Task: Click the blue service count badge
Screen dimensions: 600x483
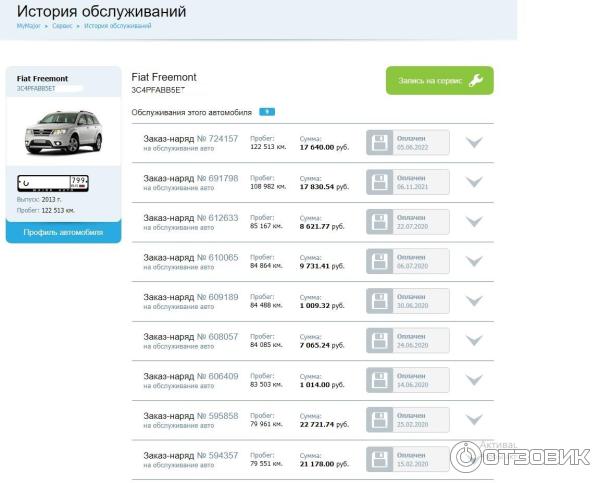Action: tap(267, 112)
